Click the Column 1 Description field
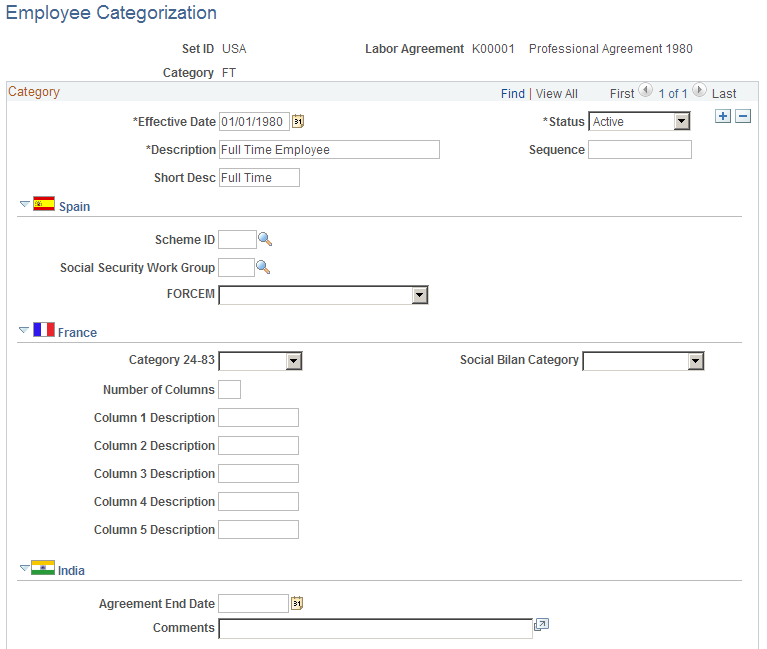767x649 pixels. (x=258, y=418)
